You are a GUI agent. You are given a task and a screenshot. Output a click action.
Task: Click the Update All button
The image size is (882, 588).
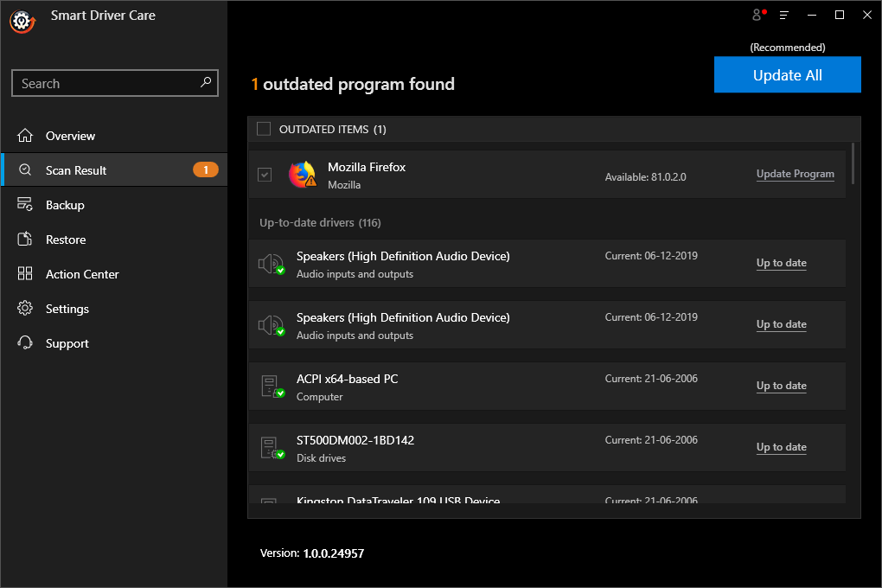pyautogui.click(x=787, y=74)
